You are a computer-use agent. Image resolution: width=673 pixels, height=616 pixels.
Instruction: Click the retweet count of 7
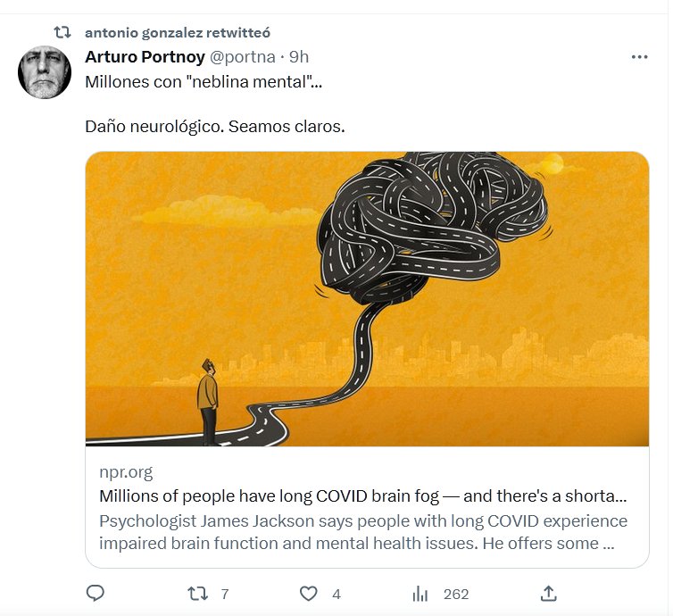coord(225,594)
